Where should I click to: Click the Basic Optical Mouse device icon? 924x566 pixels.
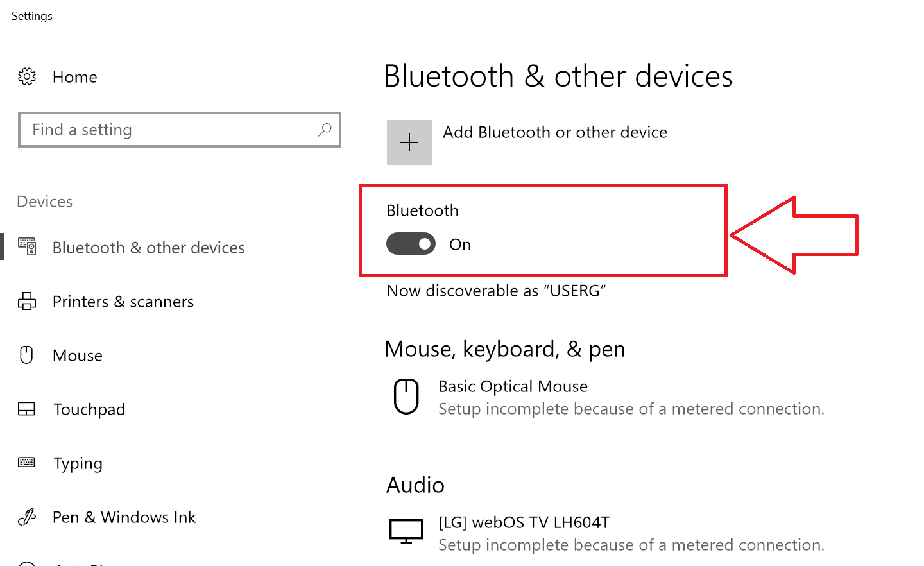pyautogui.click(x=406, y=397)
